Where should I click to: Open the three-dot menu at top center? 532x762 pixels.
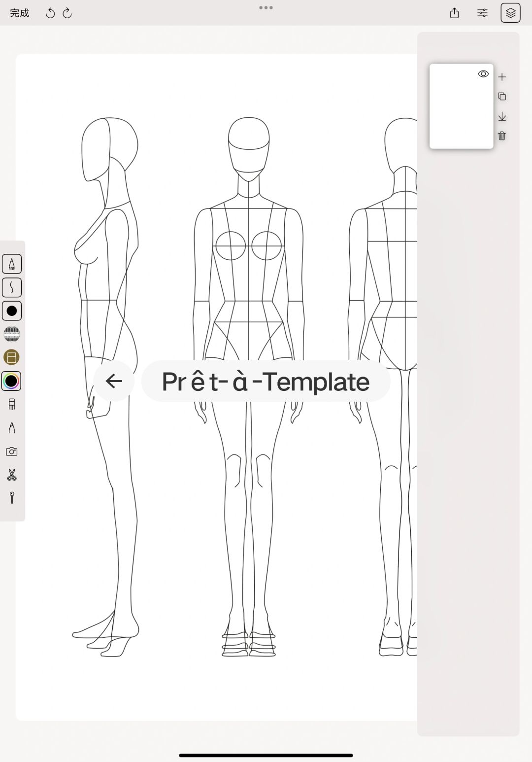266,7
